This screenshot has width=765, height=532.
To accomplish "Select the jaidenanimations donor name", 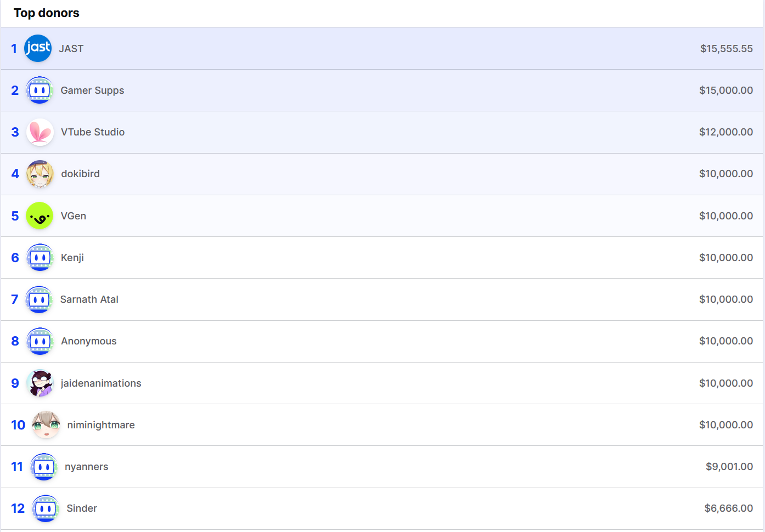I will click(x=101, y=383).
